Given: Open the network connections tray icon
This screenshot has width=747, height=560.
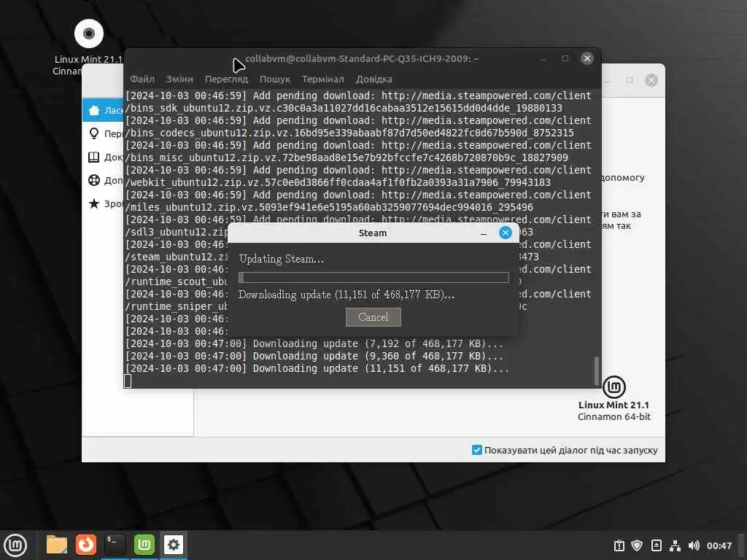Looking at the screenshot, I should tap(675, 545).
